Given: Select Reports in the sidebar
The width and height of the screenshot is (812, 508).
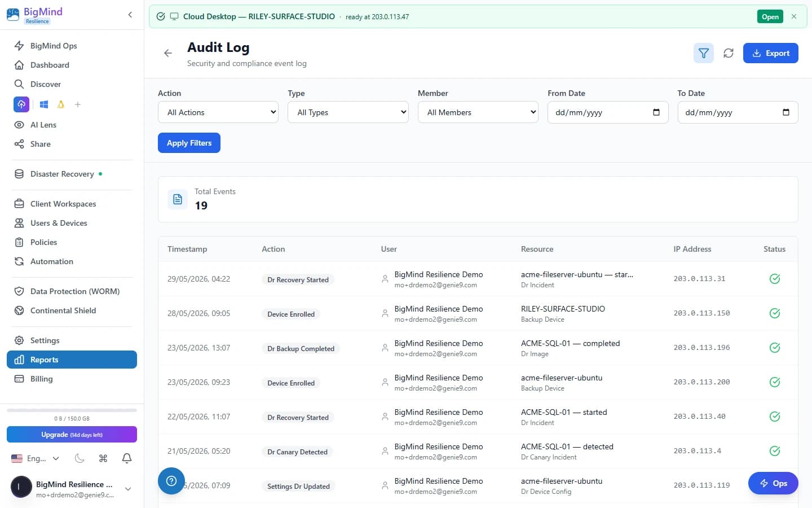Looking at the screenshot, I should [72, 360].
